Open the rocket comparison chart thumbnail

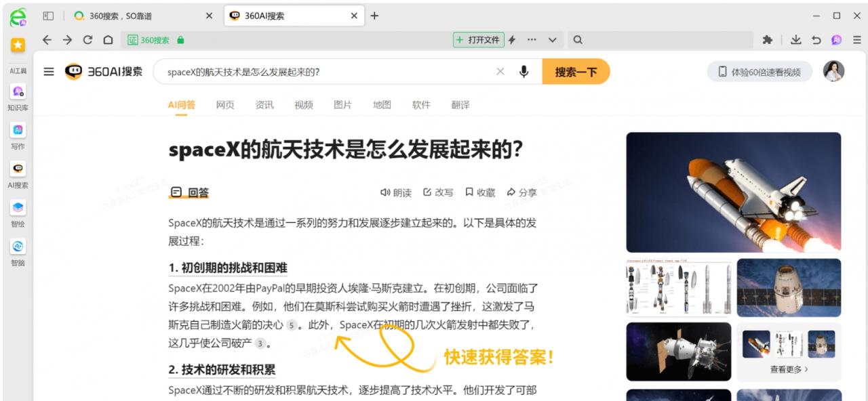click(x=679, y=287)
